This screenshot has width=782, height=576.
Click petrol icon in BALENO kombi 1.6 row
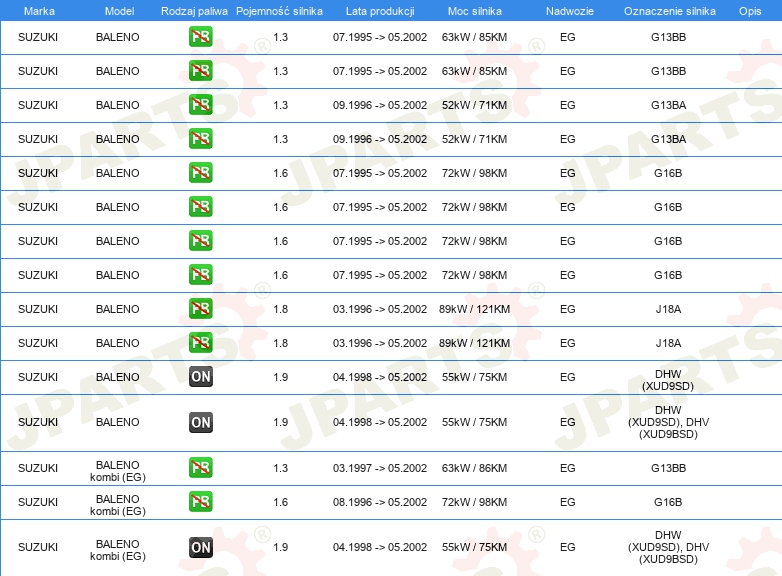click(x=200, y=501)
